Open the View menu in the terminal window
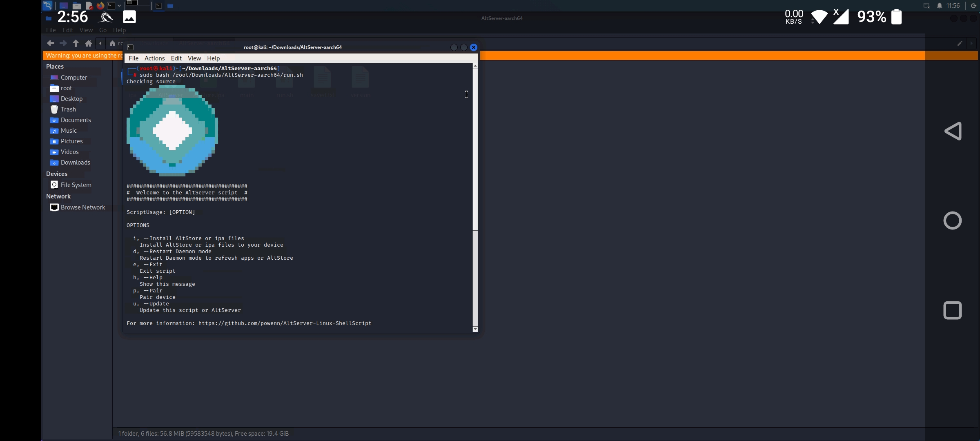Viewport: 980px width, 441px height. pos(194,58)
